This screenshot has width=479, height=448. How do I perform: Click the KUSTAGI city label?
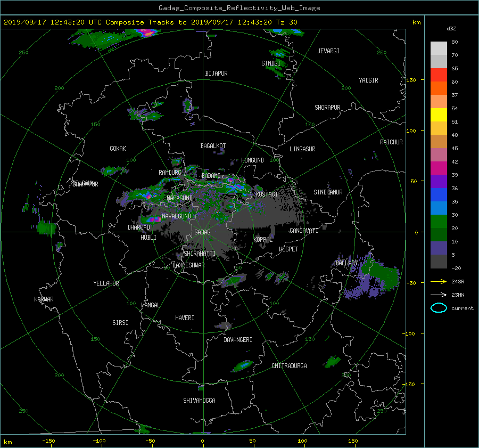pyautogui.click(x=267, y=194)
